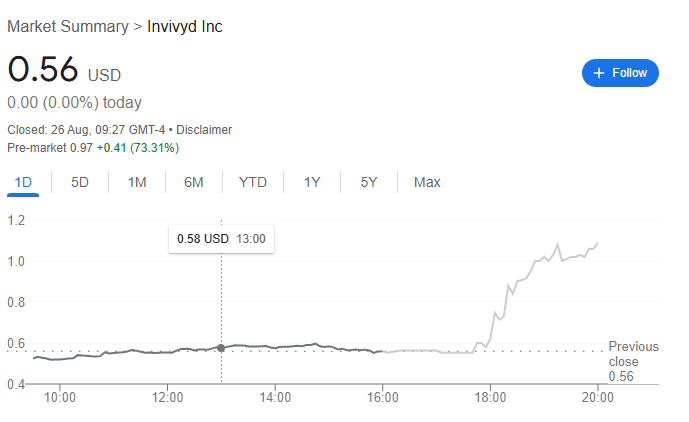Click the 13:00 data point marker

(x=221, y=348)
